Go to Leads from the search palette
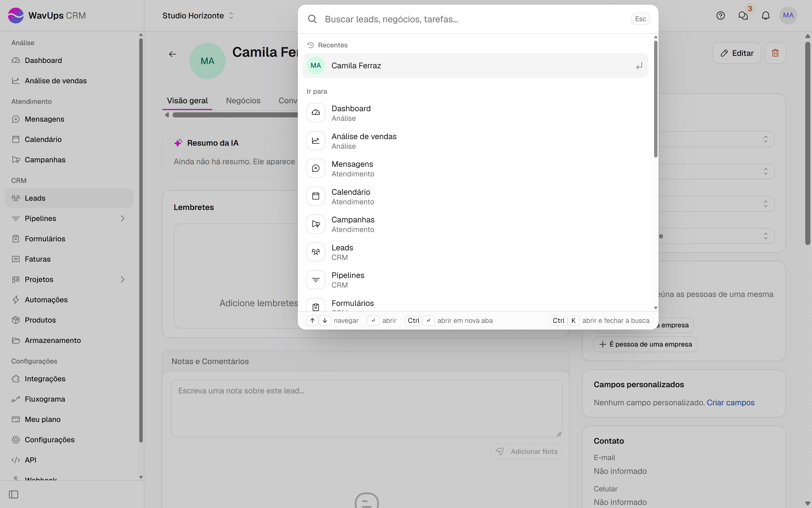Screen dimensions: 812x508 click(x=475, y=252)
